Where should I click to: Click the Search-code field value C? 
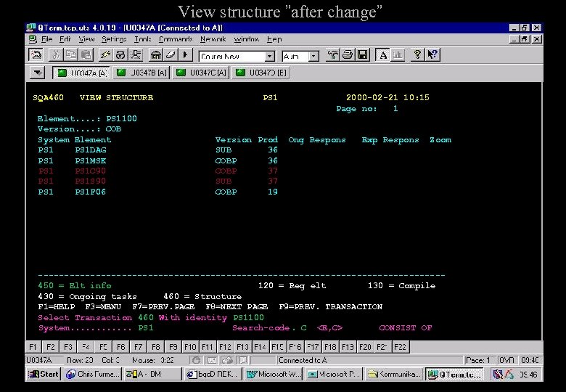click(303, 327)
